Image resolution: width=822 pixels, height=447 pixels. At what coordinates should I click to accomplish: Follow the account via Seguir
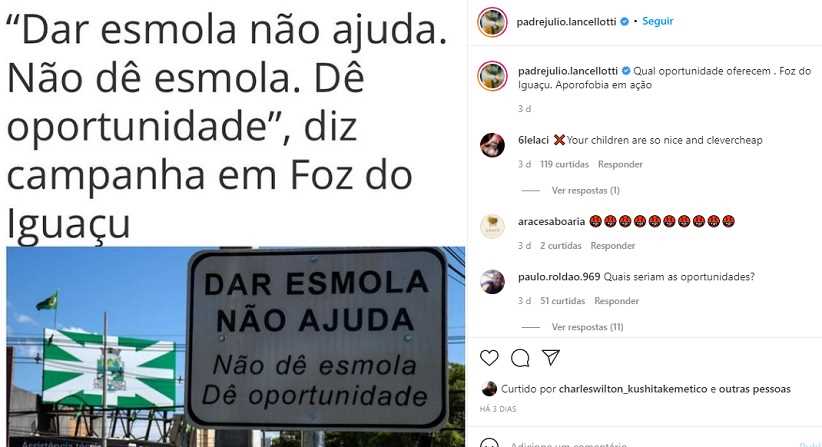tap(657, 21)
